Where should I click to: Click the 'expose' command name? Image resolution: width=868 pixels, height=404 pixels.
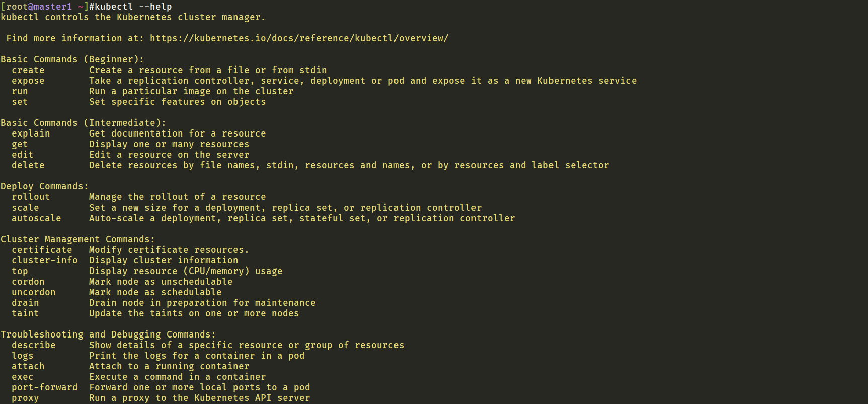pos(28,81)
